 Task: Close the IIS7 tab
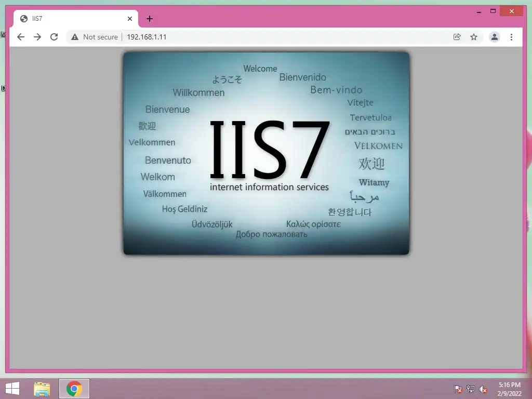[x=129, y=19]
